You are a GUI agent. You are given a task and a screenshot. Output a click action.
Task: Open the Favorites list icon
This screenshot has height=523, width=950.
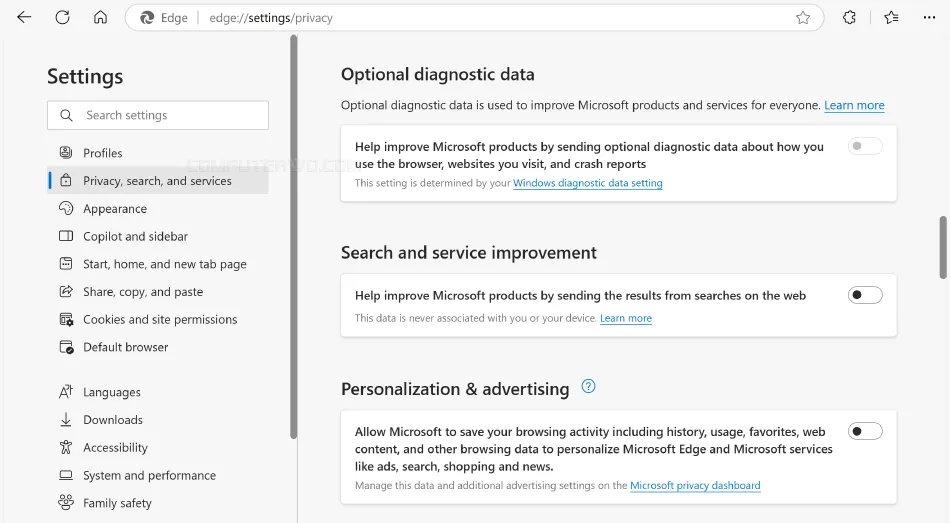[x=891, y=18]
